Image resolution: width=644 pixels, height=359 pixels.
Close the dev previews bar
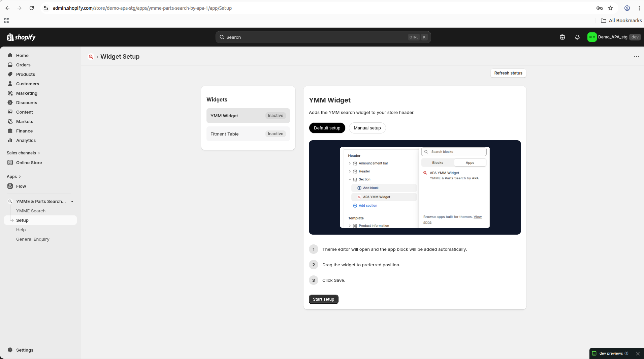[638, 354]
